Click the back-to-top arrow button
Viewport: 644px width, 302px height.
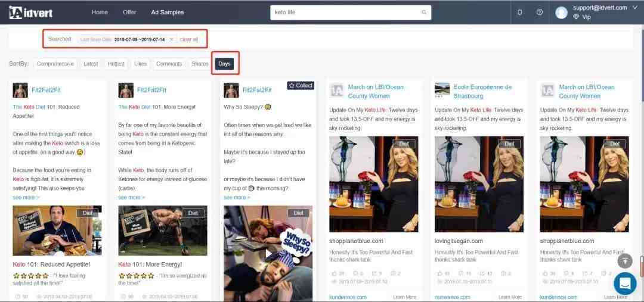tap(625, 261)
